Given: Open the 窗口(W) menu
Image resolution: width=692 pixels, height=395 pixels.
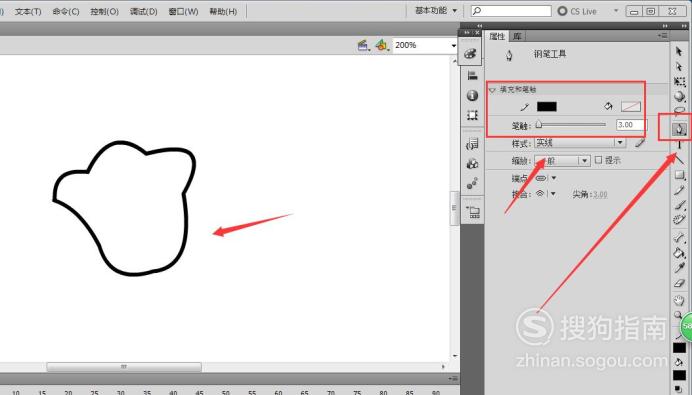Looking at the screenshot, I should pyautogui.click(x=184, y=11).
